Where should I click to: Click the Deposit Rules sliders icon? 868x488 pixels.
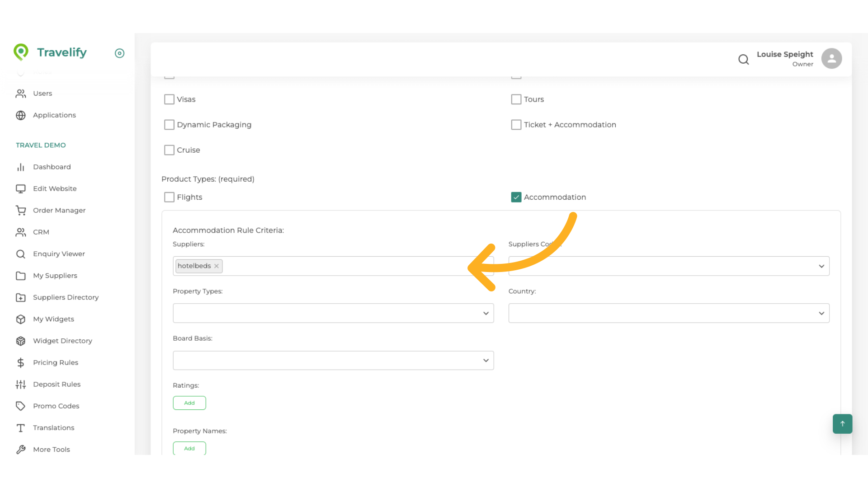[x=21, y=384]
